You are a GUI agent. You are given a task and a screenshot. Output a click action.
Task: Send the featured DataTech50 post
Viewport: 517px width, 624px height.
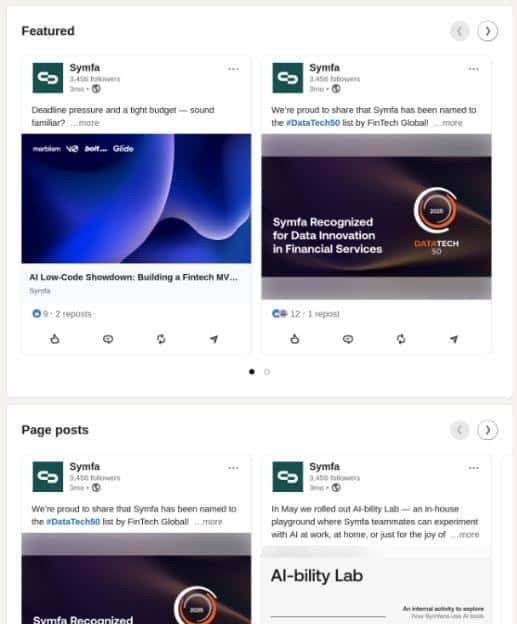(454, 339)
